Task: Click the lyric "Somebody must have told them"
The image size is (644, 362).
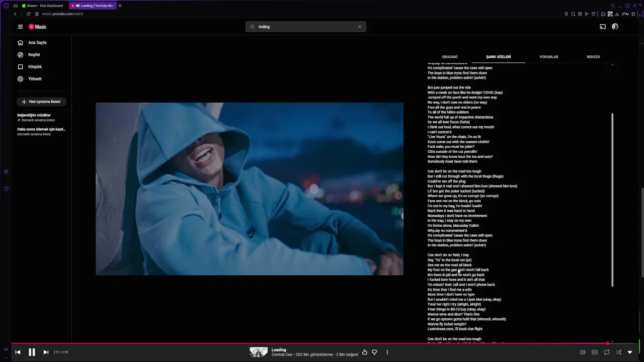Action: tap(452, 161)
